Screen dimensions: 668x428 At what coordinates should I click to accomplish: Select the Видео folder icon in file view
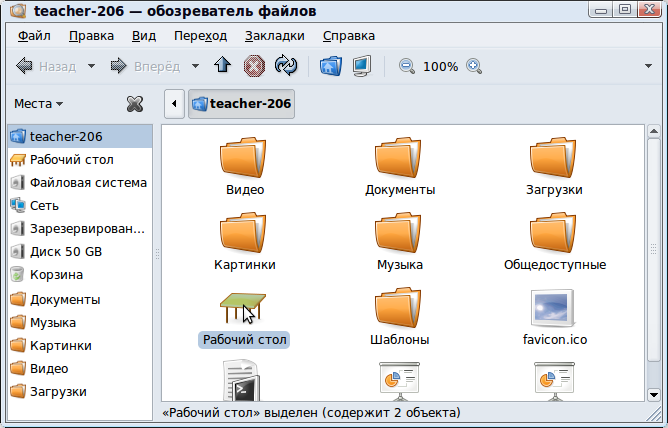click(243, 158)
